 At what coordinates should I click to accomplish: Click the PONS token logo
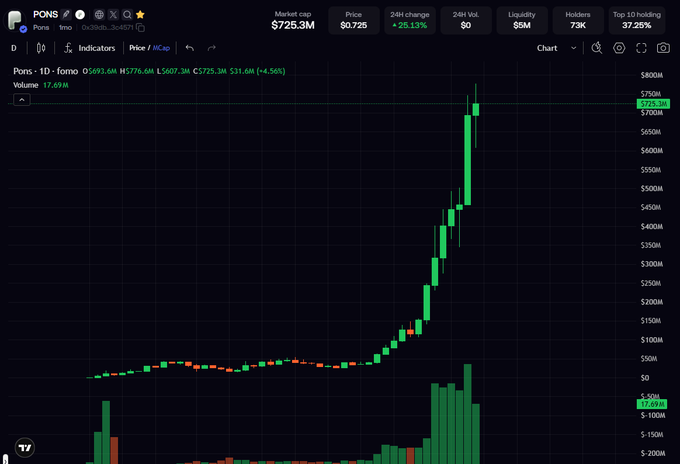pos(15,20)
